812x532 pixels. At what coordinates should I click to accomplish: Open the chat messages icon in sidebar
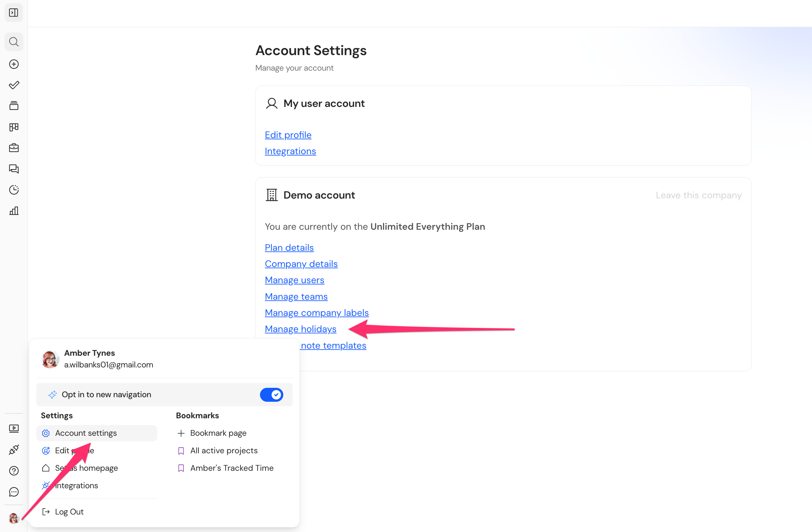click(14, 169)
